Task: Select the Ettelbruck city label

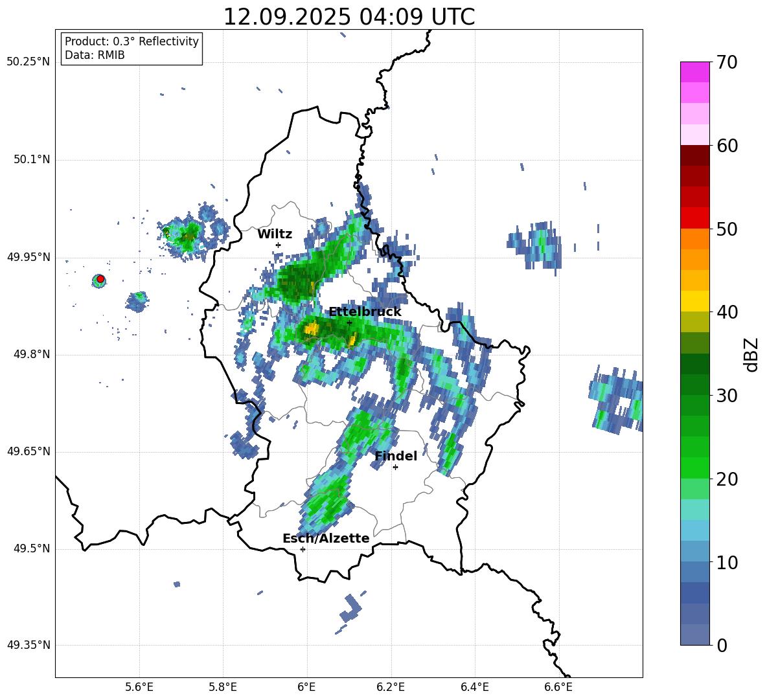Action: coord(365,312)
